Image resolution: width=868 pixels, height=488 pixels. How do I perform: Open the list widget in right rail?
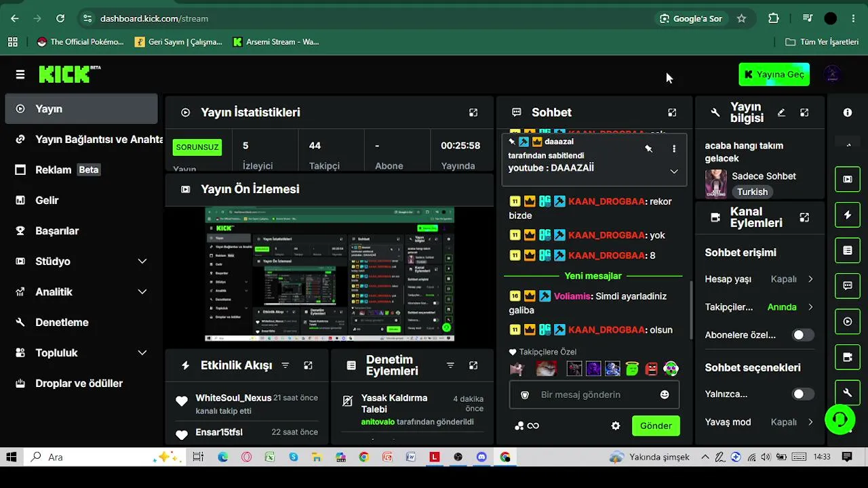[x=848, y=250]
